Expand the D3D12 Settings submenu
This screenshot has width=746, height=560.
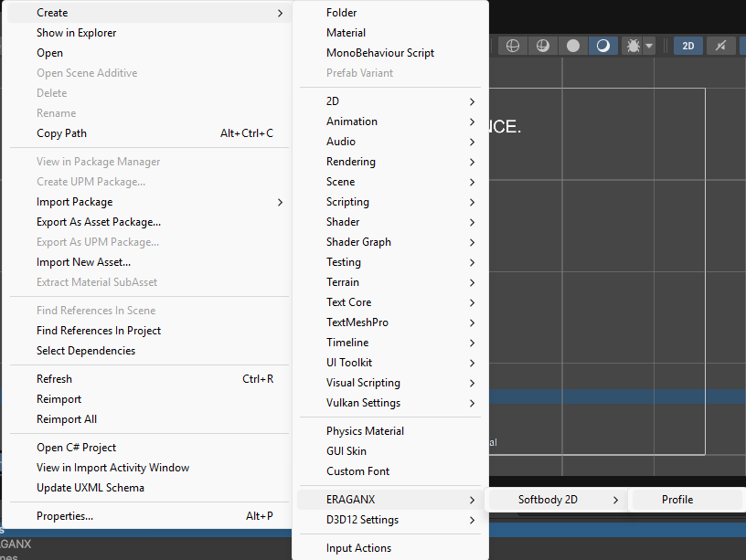point(390,520)
